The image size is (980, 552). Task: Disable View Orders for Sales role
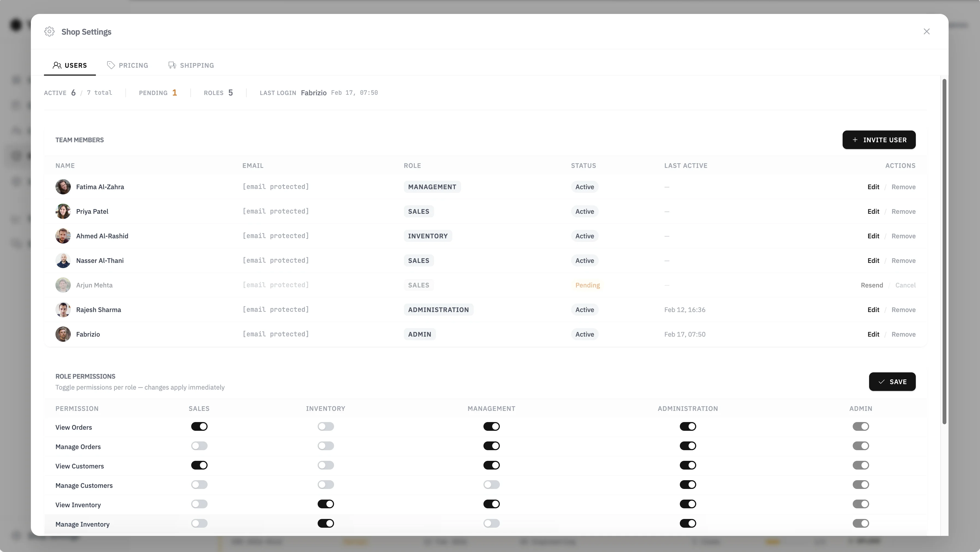(199, 426)
